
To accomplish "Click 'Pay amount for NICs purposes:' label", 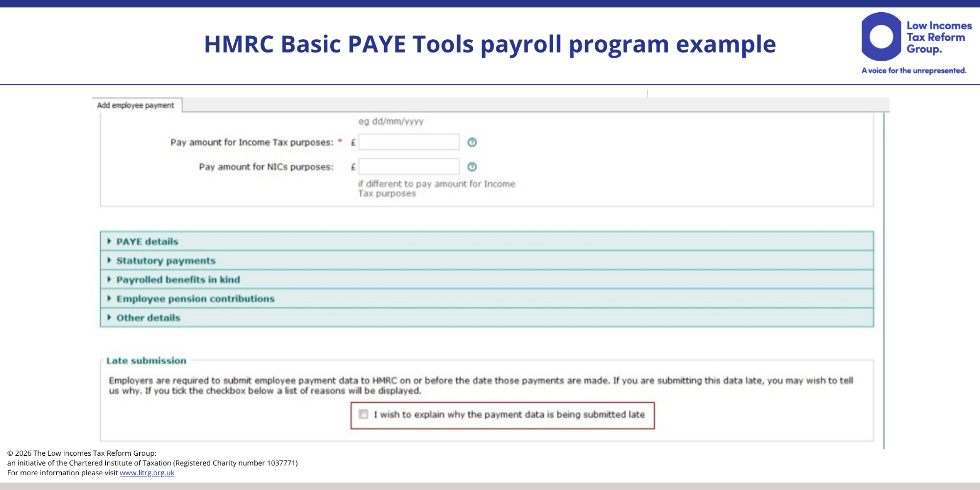I will pyautogui.click(x=266, y=167).
